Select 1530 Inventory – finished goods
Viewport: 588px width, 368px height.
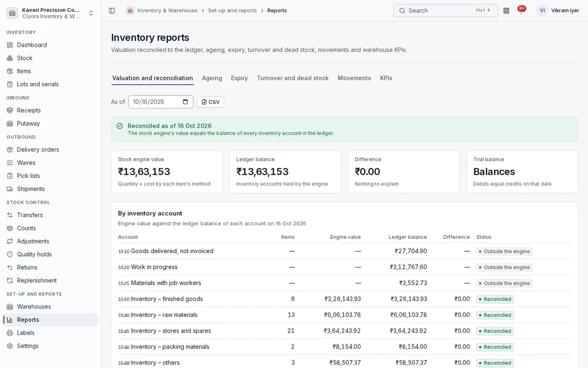(x=344, y=299)
